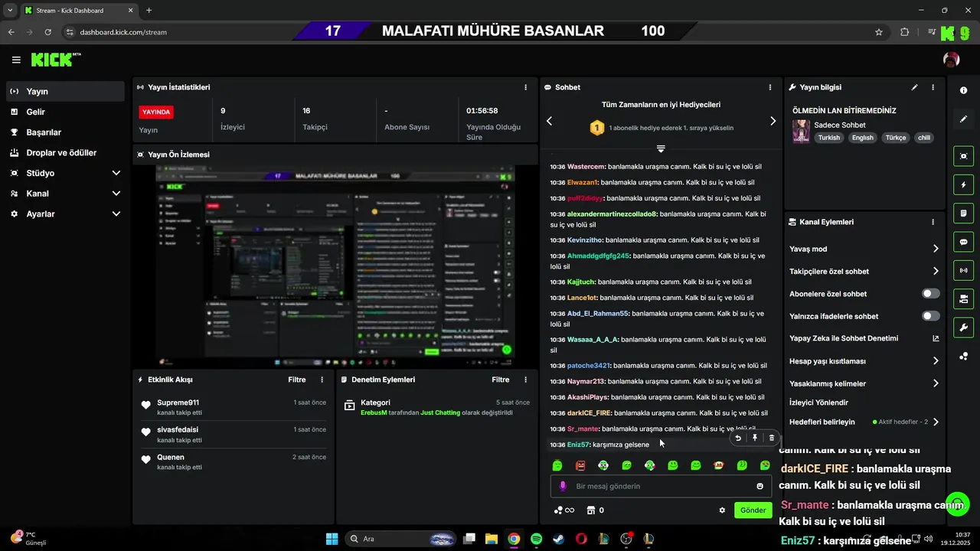Click the purple microphone icon in chat input

(563, 486)
